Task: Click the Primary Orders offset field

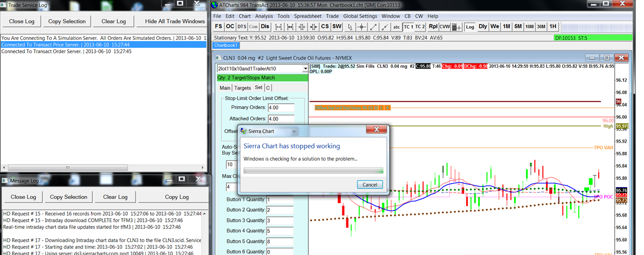Action: [281, 108]
